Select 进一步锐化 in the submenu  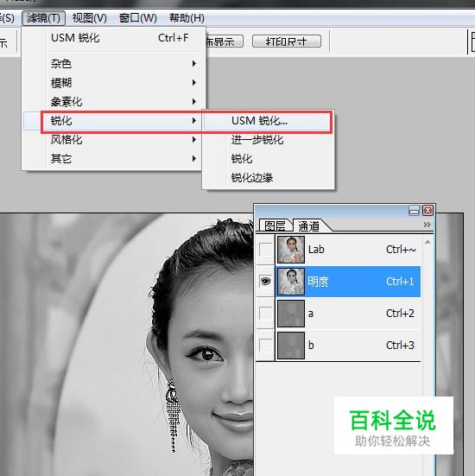click(269, 140)
